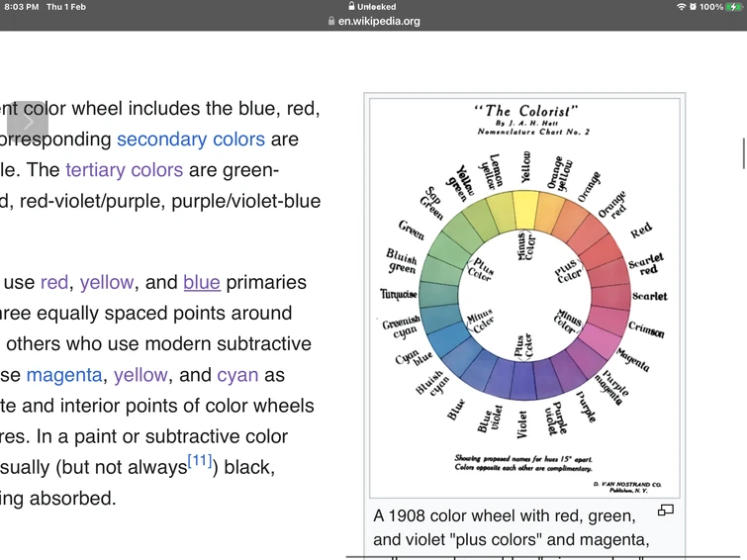Click the page scrollbar on the right edge
The width and height of the screenshot is (747, 560).
[743, 153]
